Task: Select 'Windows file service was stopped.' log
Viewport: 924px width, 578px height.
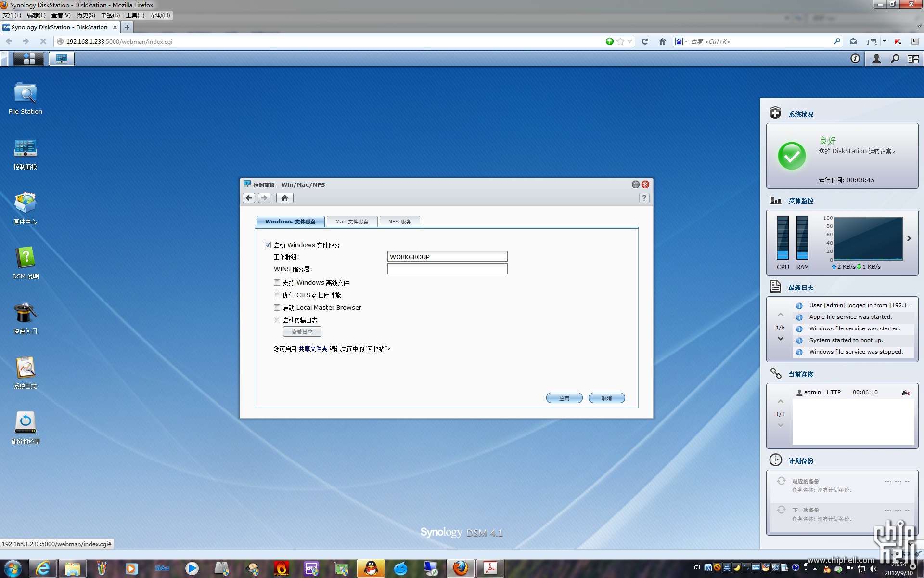Action: point(853,352)
